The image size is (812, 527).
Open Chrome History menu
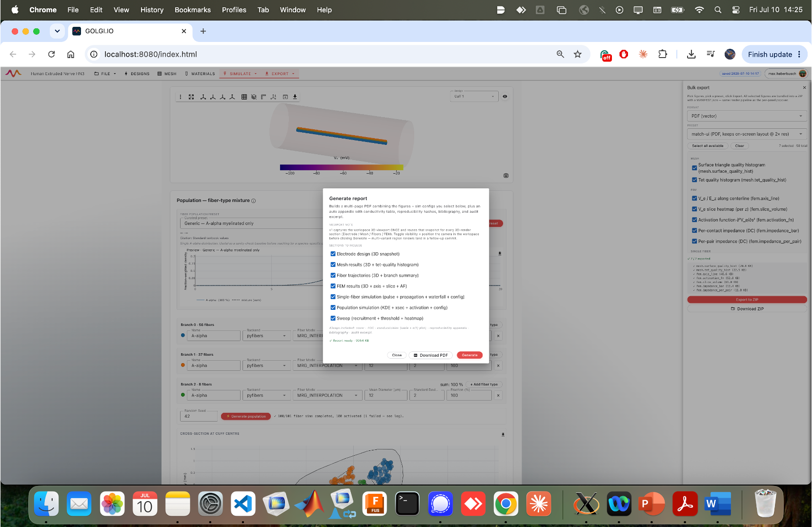click(152, 10)
